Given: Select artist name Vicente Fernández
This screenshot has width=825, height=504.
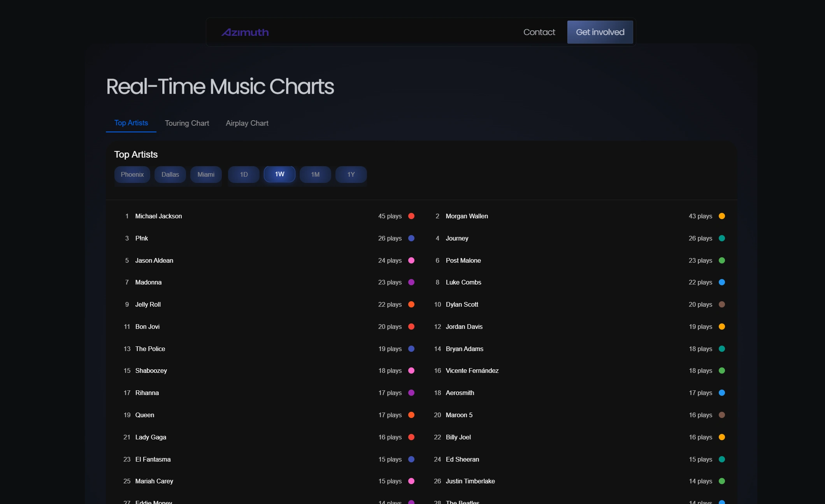Looking at the screenshot, I should click(x=472, y=371).
